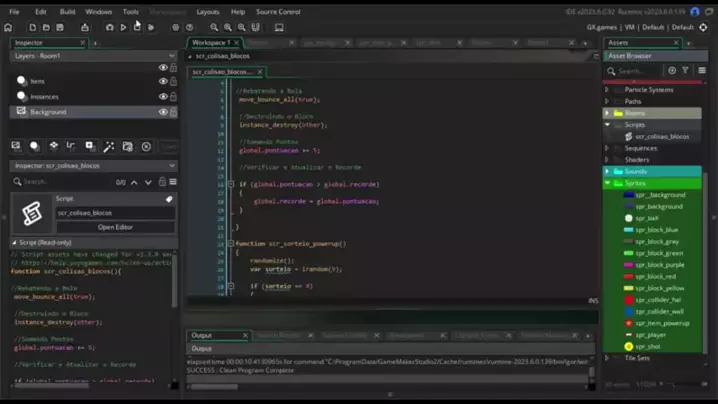Create a new project from toolbar
This screenshot has width=718, height=404.
[33, 27]
